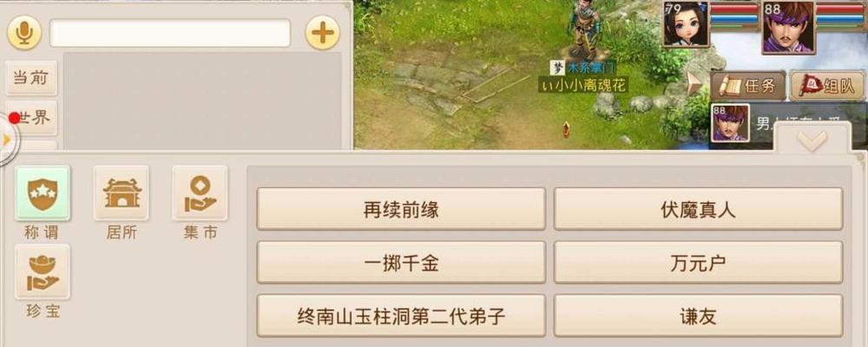Open the 居所 house icon

tap(122, 193)
